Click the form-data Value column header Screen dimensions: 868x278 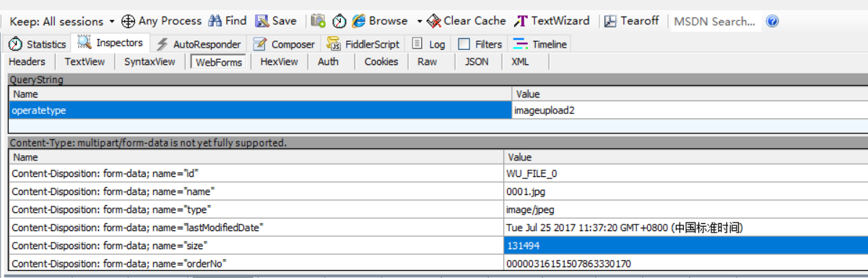[x=687, y=157]
